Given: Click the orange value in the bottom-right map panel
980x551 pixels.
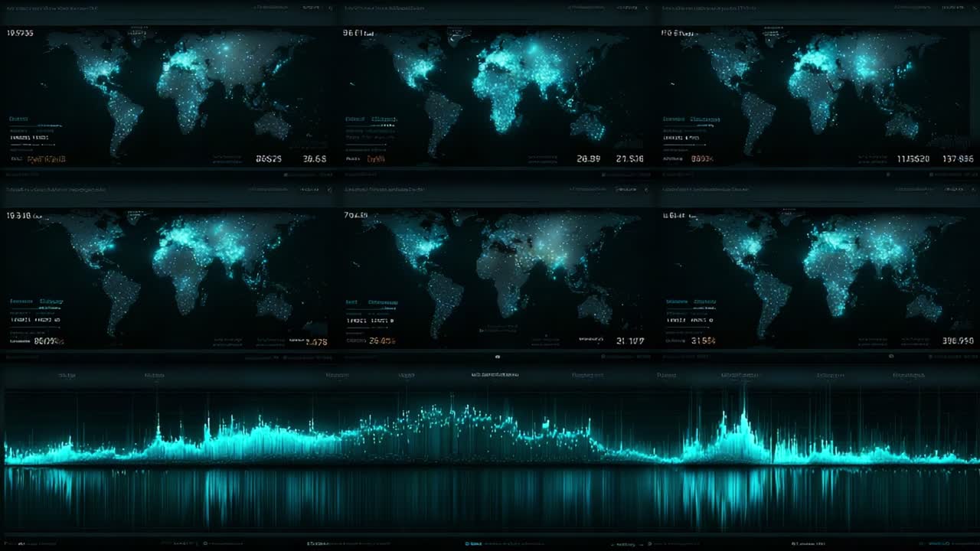Looking at the screenshot, I should (703, 341).
